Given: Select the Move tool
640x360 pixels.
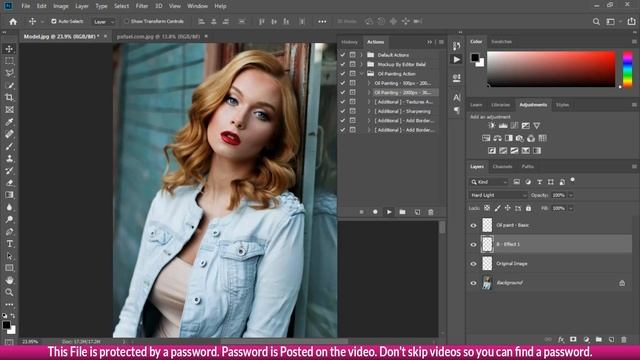Looking at the screenshot, I should (9, 49).
